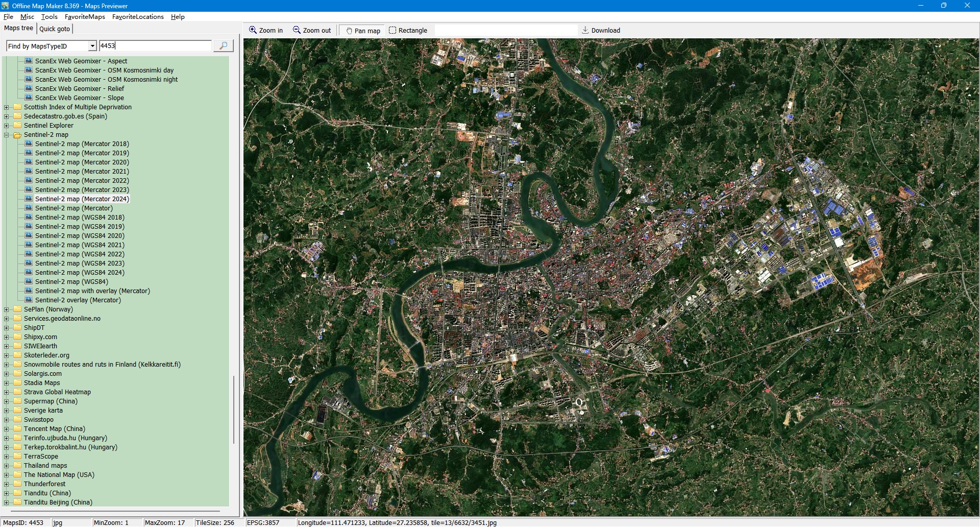Expand the Strava Global Heatmap folder
Image resolution: width=980 pixels, height=527 pixels.
pyautogui.click(x=7, y=392)
